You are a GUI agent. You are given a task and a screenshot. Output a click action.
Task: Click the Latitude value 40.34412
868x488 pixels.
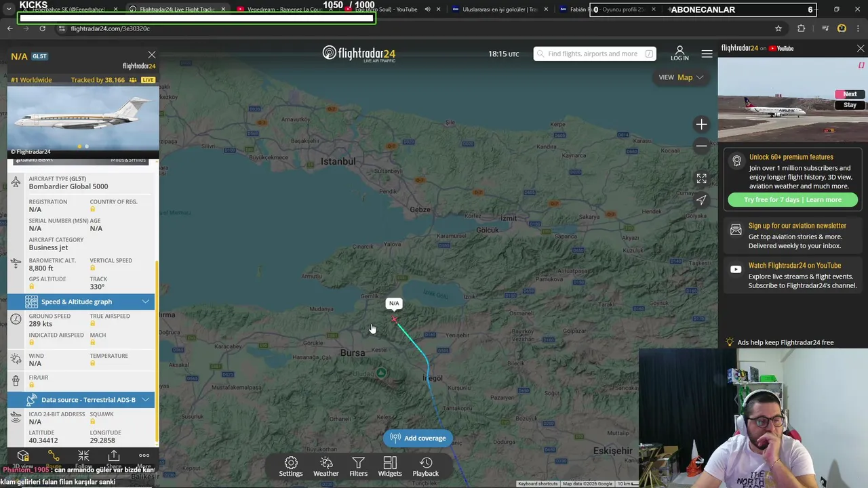(43, 441)
